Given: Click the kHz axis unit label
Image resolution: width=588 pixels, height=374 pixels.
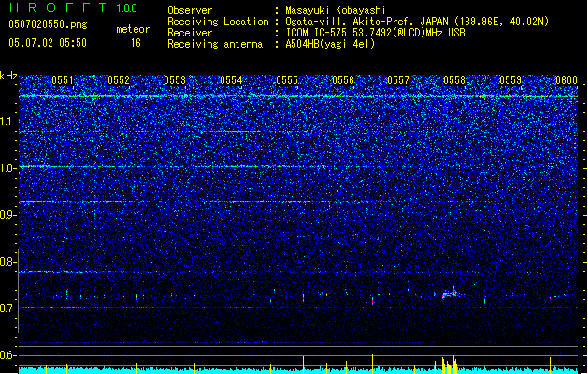Looking at the screenshot, I should click(x=8, y=76).
